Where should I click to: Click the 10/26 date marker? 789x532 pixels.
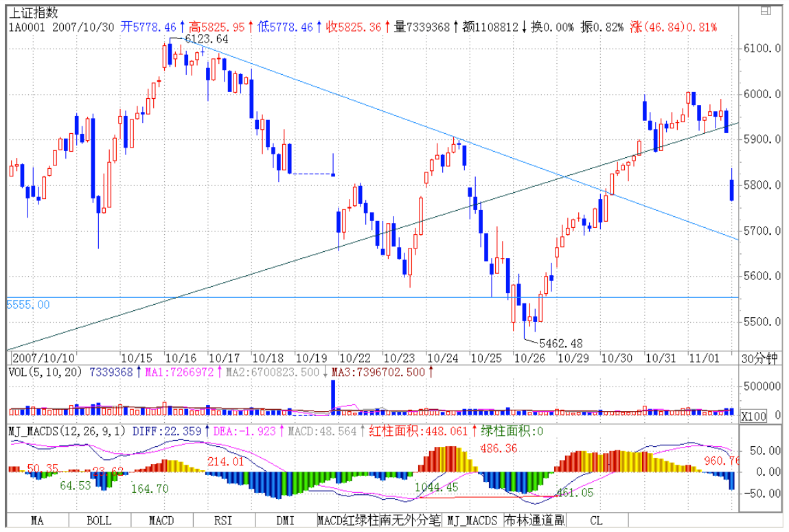pos(529,358)
